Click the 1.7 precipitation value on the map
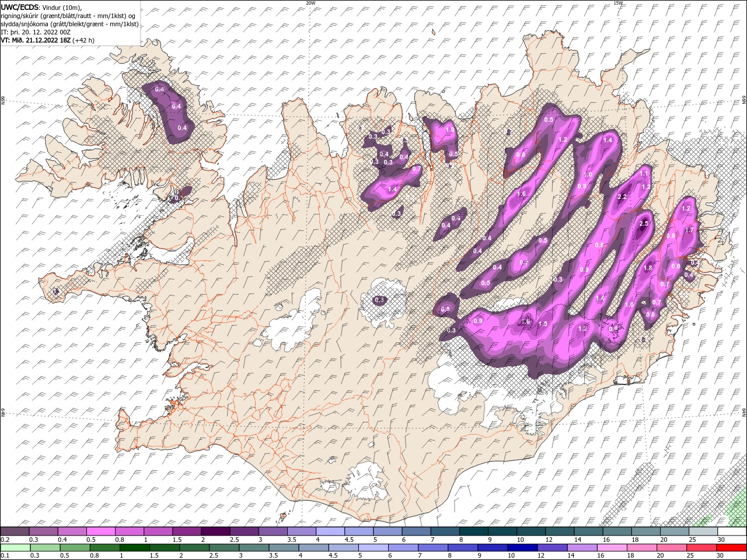This screenshot has height=560, width=747. tap(689, 230)
